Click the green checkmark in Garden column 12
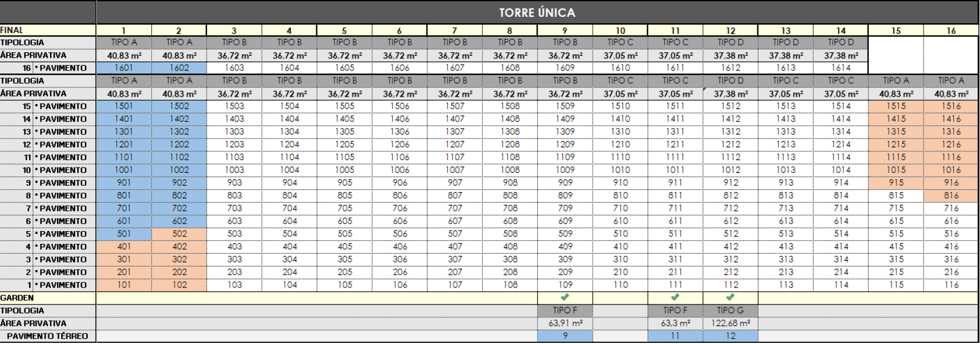Image resolution: width=980 pixels, height=344 pixels. point(730,297)
